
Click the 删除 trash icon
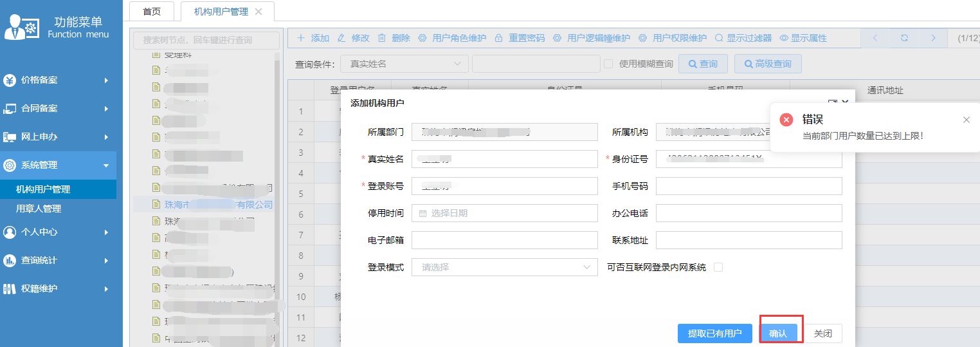coord(382,38)
